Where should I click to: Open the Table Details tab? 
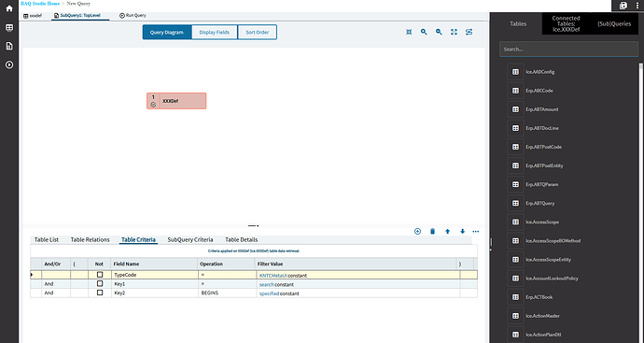tap(241, 240)
